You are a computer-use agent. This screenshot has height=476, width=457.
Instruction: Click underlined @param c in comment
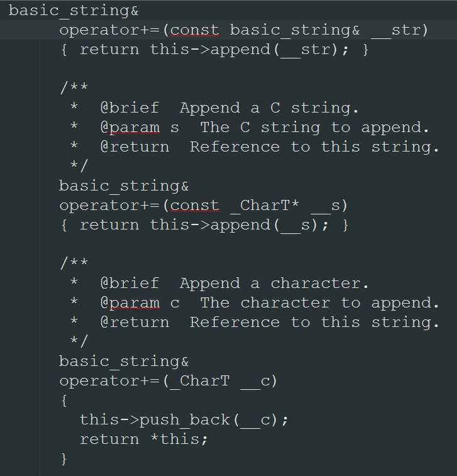[x=140, y=303]
